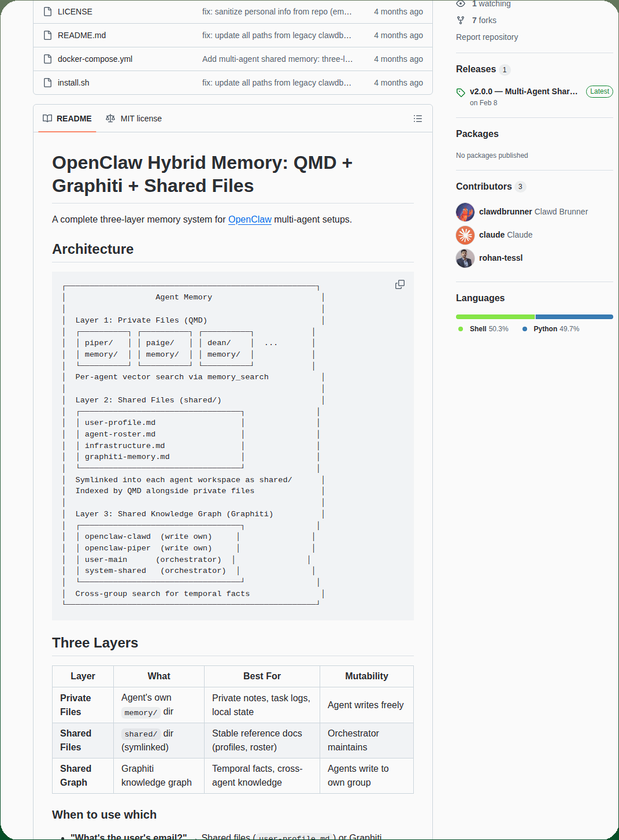Click the 'Shared Graph' table cell
The image size is (619, 840).
tap(83, 776)
